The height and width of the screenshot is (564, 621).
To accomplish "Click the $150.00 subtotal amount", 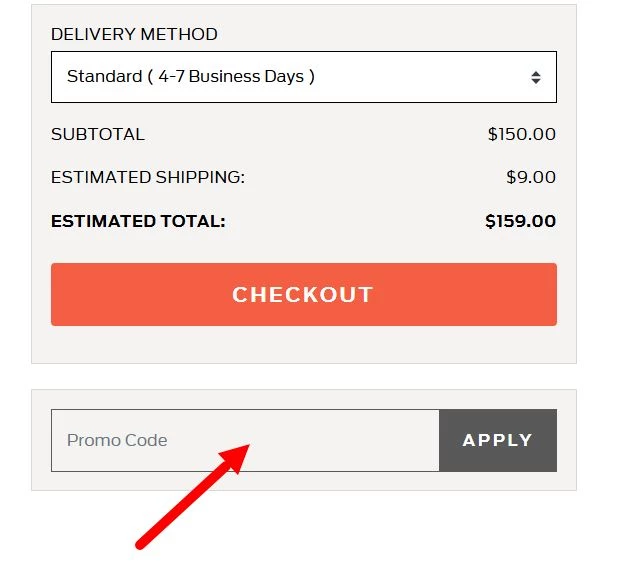I will (521, 134).
